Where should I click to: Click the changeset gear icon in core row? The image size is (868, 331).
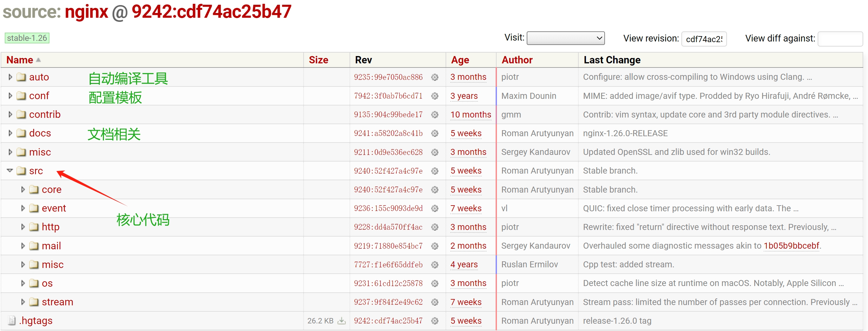(x=435, y=190)
